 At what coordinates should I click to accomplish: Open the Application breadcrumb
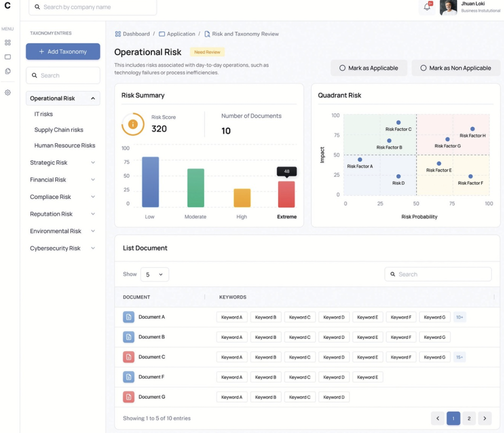coord(177,34)
